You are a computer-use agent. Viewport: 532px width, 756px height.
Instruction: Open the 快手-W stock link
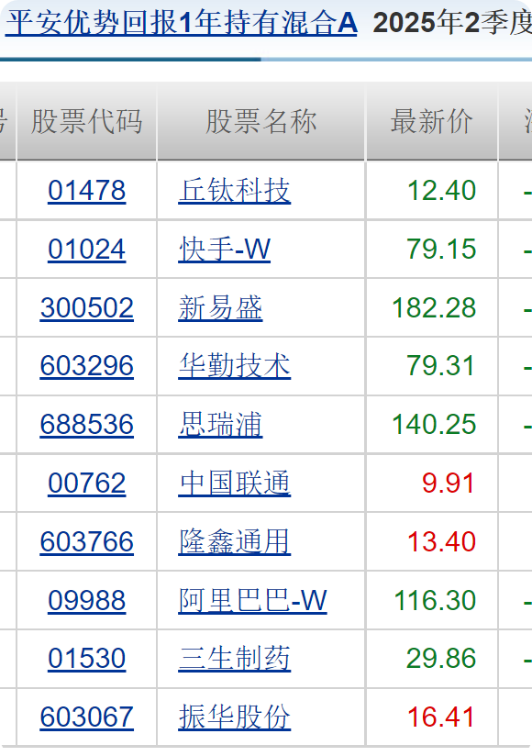[225, 249]
